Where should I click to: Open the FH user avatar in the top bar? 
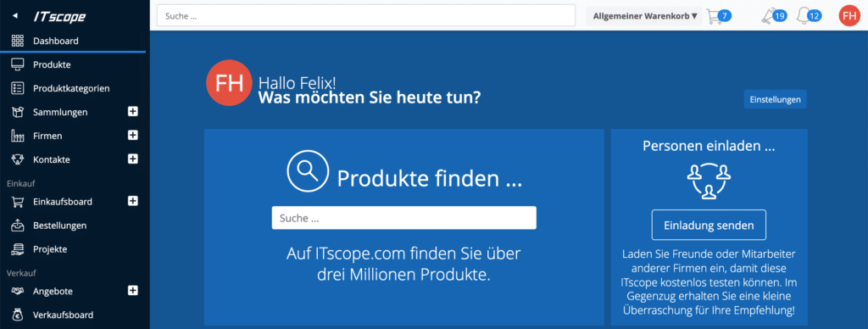click(x=849, y=16)
